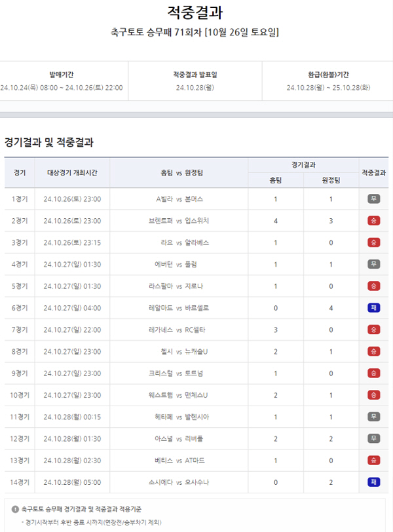Image resolution: width=393 pixels, height=532 pixels.
Task: Click the 경기결과 및 적중결과 heading
Action: click(49, 142)
